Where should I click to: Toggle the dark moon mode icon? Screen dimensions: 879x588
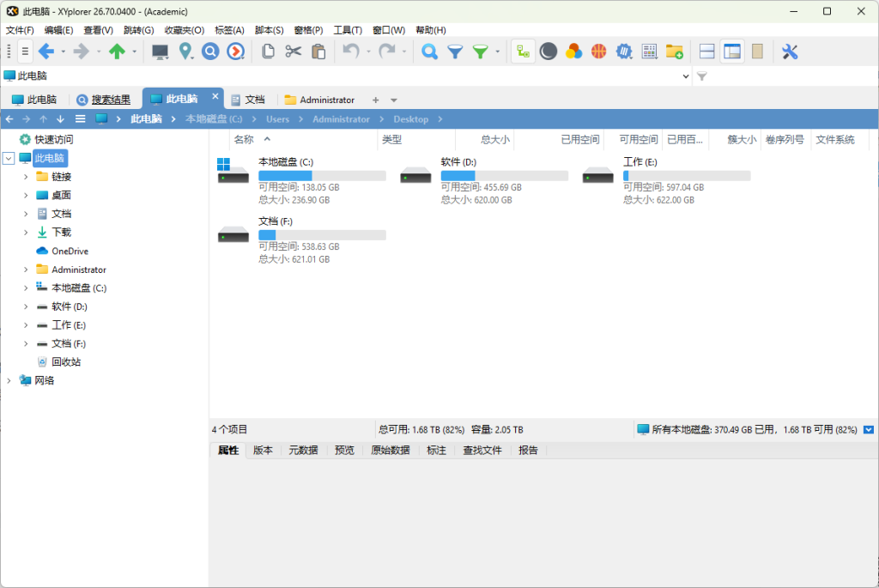click(x=549, y=52)
